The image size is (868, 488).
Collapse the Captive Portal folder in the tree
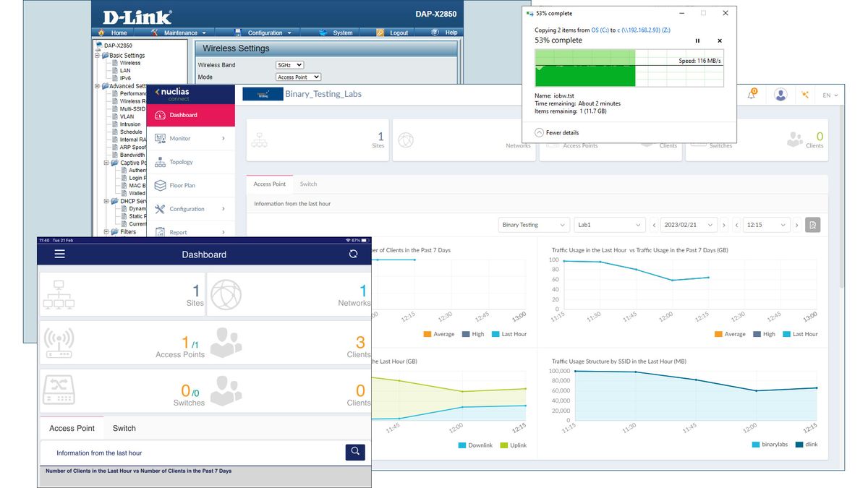click(106, 163)
